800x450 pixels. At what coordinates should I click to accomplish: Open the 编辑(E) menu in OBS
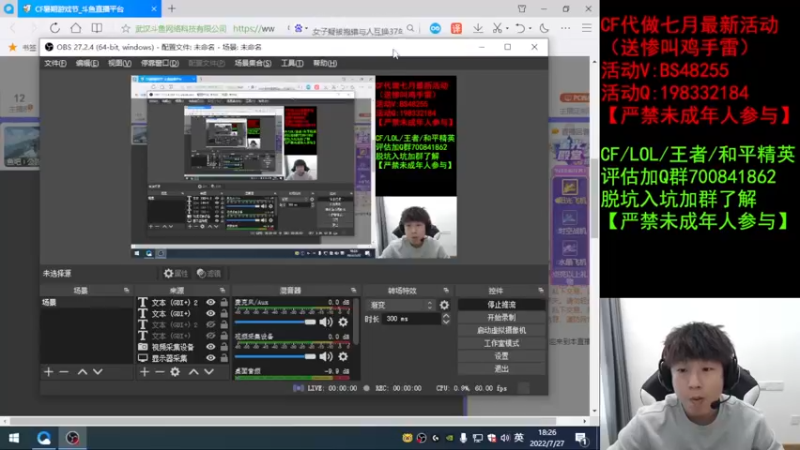click(x=87, y=63)
